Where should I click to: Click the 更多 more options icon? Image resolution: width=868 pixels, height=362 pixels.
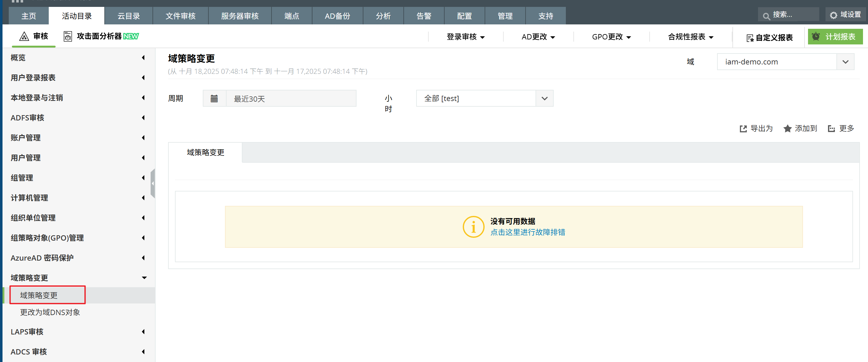831,129
